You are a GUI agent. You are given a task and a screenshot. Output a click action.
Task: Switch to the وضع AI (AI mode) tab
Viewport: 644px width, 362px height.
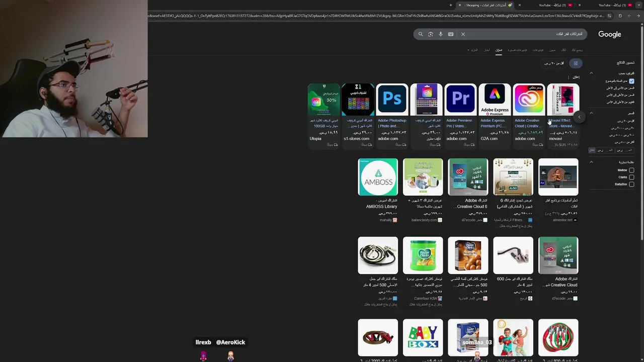coord(577,50)
